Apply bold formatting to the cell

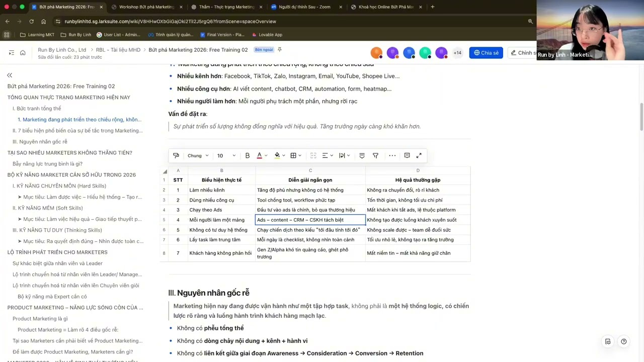click(x=247, y=156)
